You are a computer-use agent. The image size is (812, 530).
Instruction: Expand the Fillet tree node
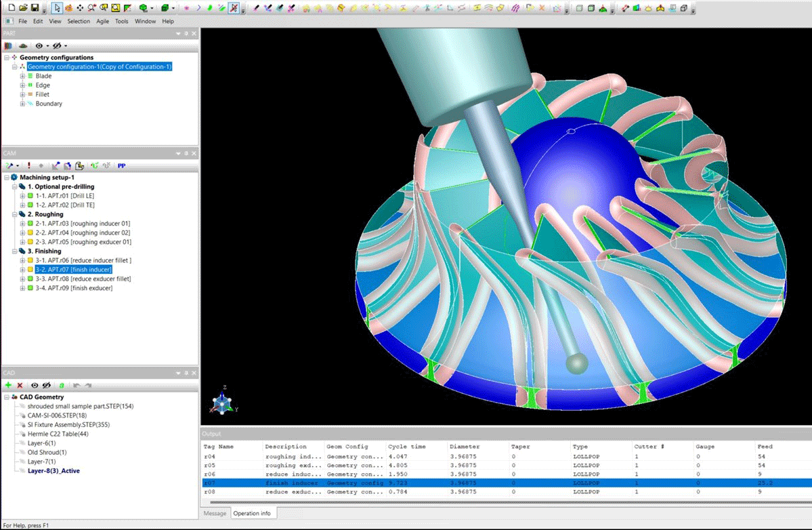[22, 94]
